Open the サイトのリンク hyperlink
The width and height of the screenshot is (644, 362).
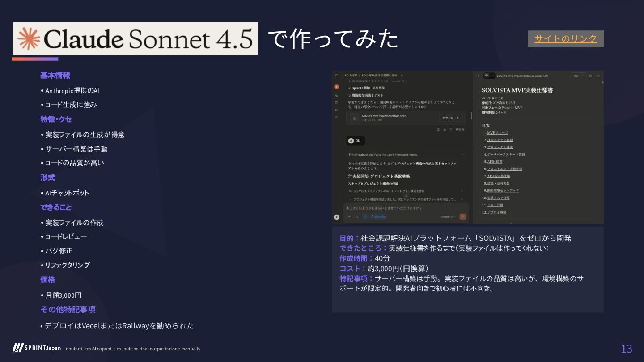pos(566,38)
